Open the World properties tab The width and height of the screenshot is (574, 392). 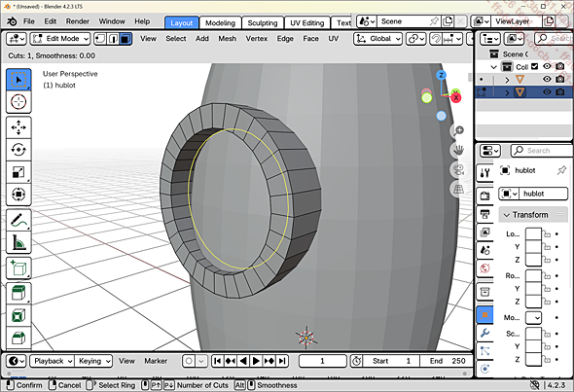coord(484,268)
